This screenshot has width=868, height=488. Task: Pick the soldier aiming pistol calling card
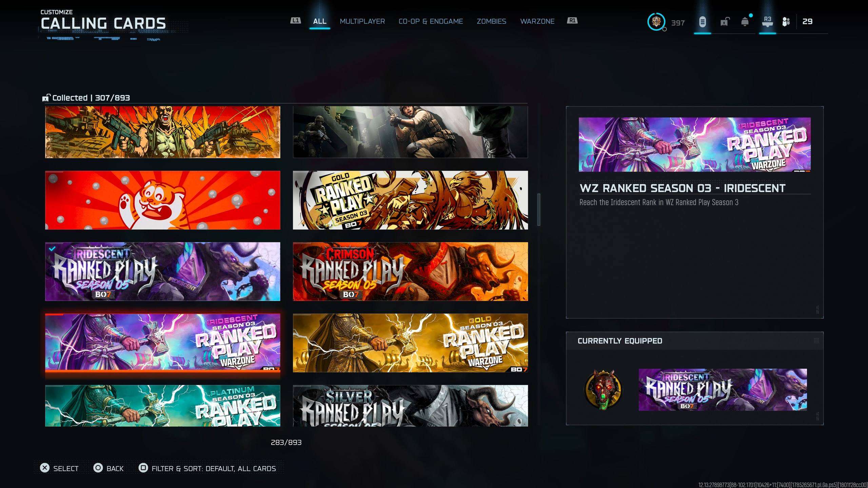click(x=410, y=132)
